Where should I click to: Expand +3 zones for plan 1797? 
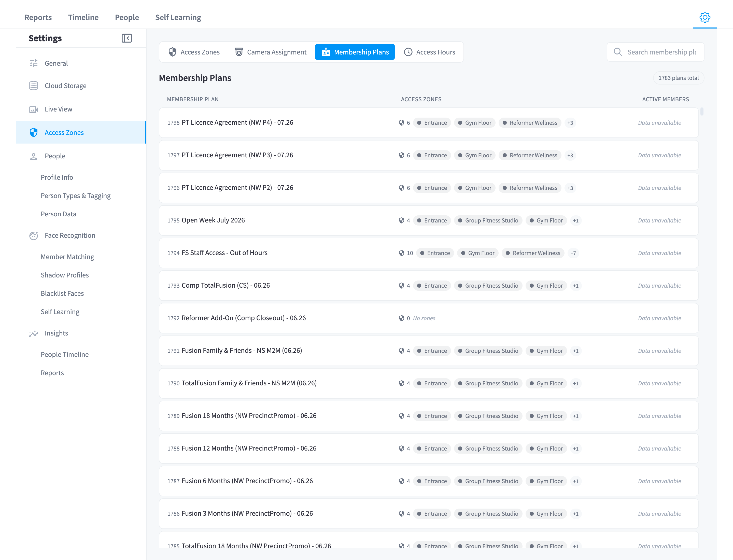(x=570, y=155)
